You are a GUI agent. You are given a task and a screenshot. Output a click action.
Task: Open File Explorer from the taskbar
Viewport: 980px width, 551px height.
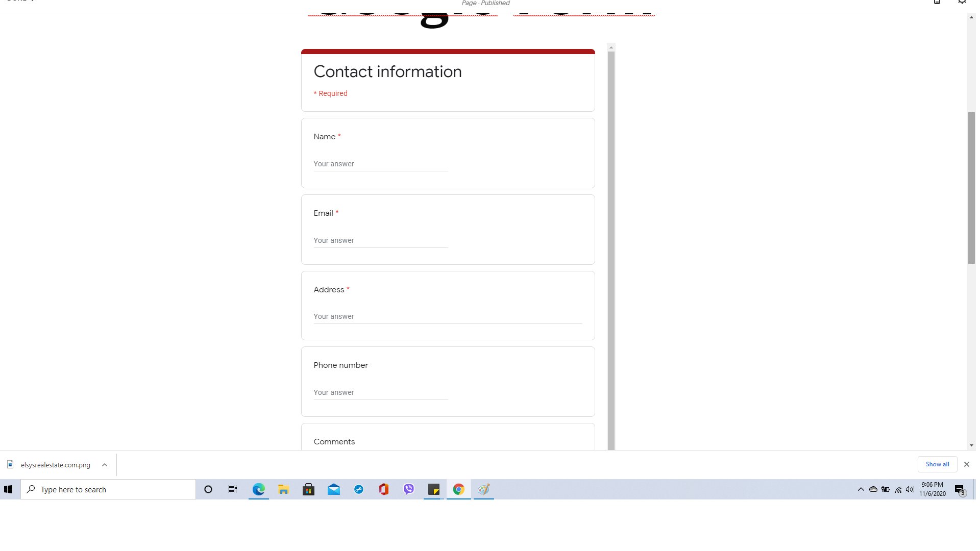(284, 490)
